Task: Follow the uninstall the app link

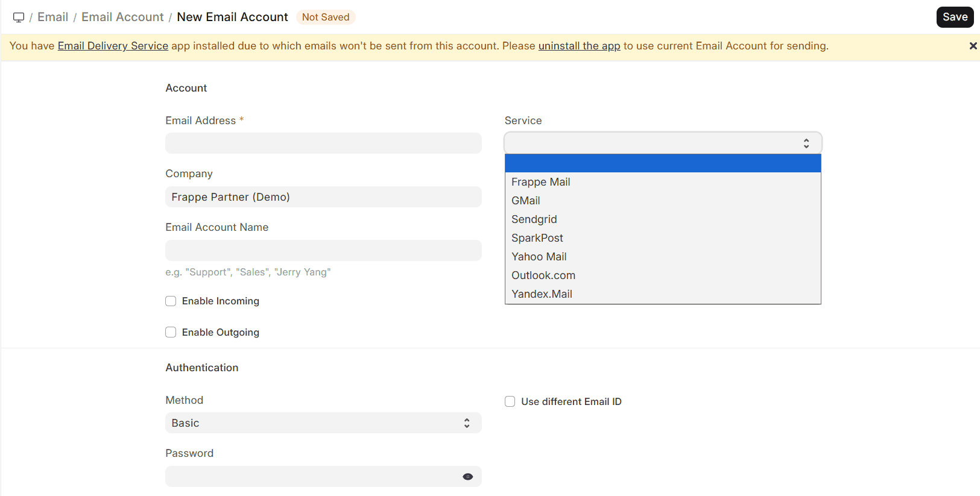Action: pos(579,46)
